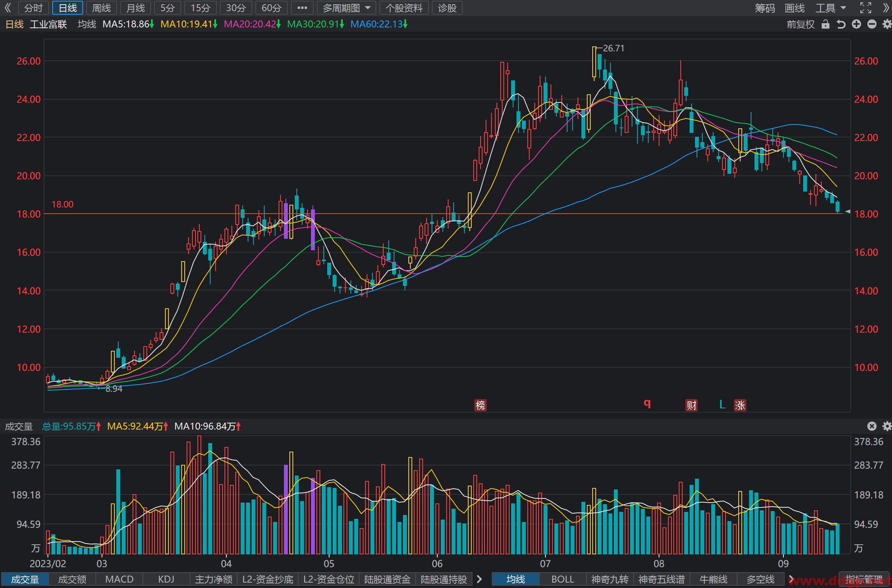Switch to the 60分 timeframe
Screen dimensions: 892x588
271,8
